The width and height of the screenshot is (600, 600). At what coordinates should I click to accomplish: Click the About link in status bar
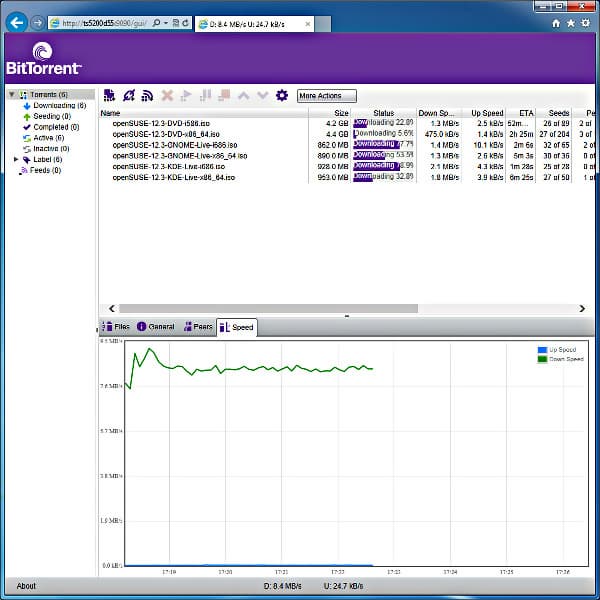[26, 586]
